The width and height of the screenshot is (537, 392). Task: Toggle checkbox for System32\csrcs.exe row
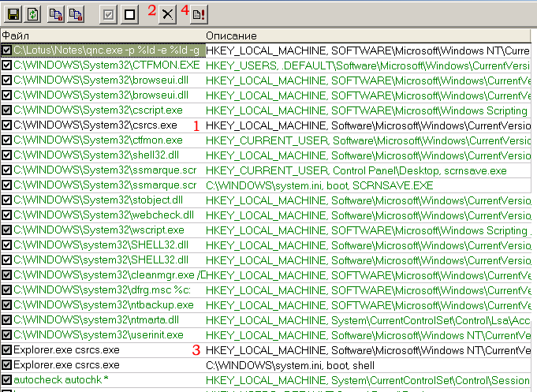6,125
